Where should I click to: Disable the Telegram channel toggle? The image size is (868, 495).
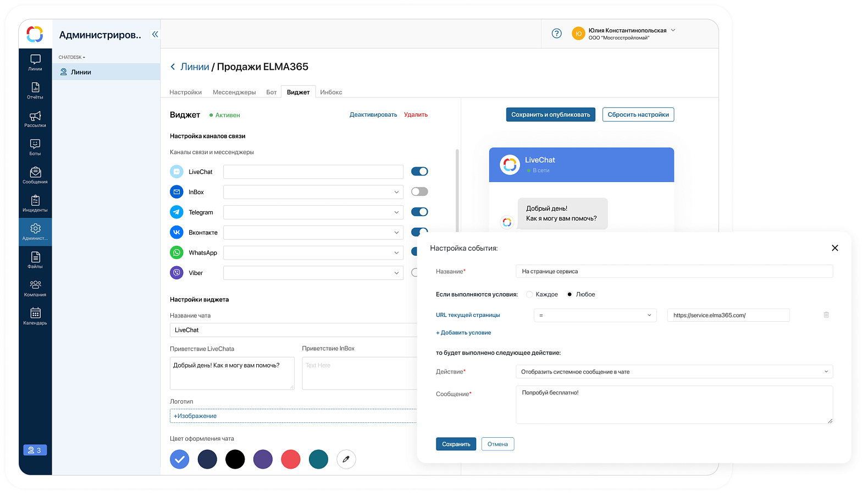point(419,212)
